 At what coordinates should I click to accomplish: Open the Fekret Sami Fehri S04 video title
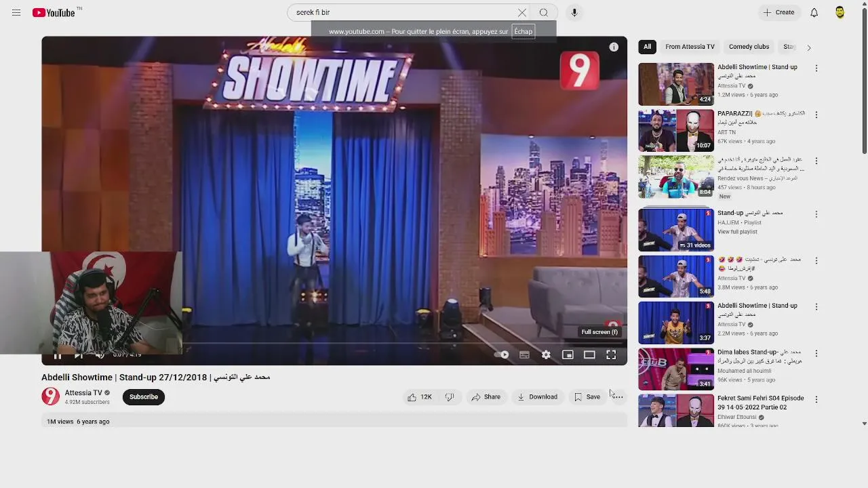(x=761, y=403)
